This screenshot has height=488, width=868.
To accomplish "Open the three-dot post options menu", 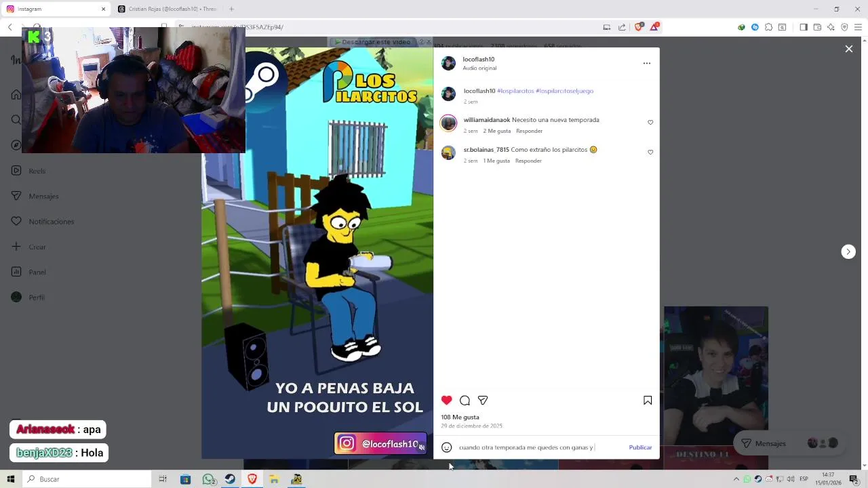I will pos(646,63).
